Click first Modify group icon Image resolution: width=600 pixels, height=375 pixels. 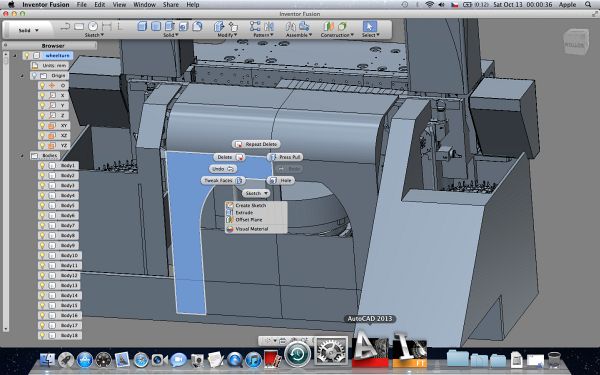coord(219,26)
